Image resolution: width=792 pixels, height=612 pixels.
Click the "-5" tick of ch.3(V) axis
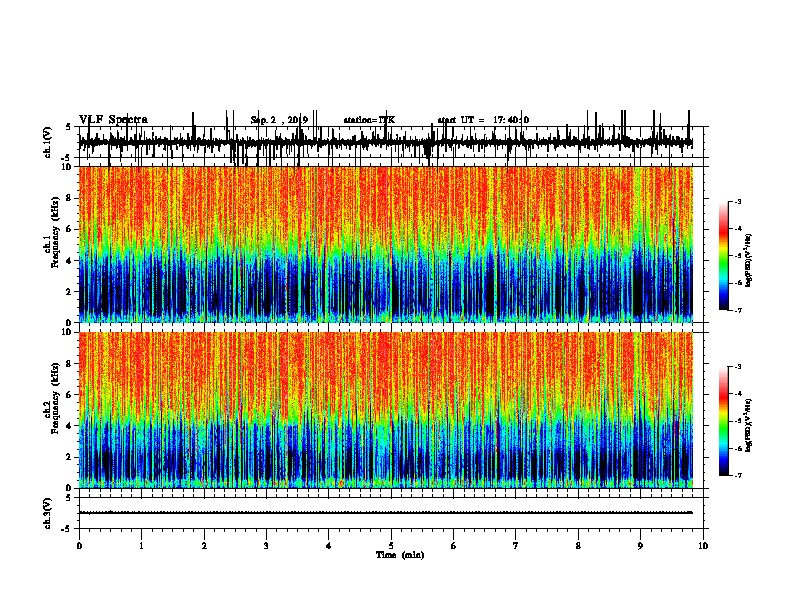tap(67, 529)
